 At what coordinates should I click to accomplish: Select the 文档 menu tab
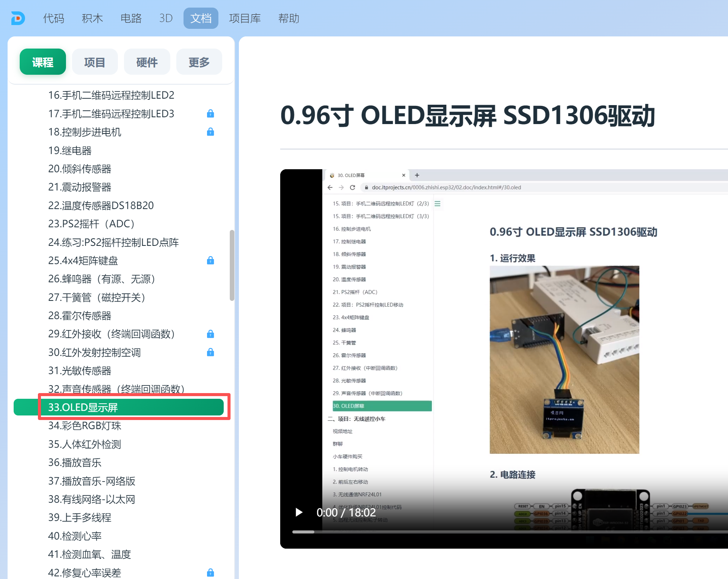point(201,18)
